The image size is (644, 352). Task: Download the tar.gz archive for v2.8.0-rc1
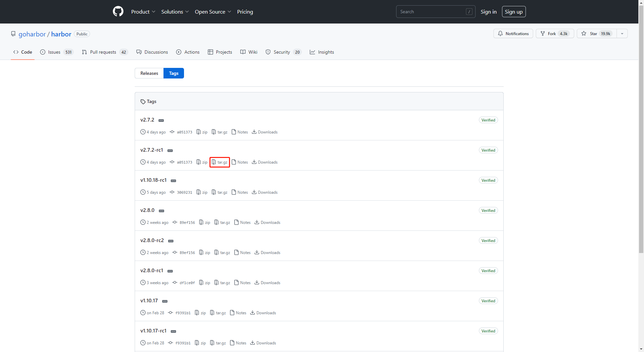(x=222, y=283)
